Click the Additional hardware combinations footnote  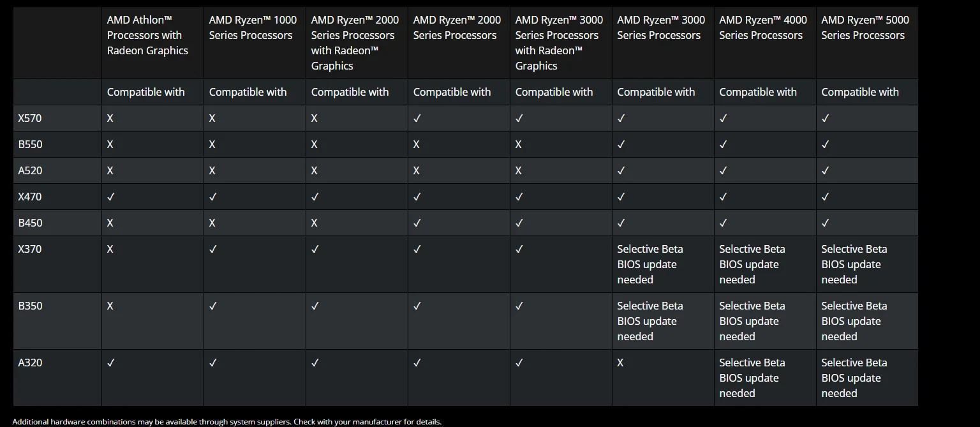[226, 421]
